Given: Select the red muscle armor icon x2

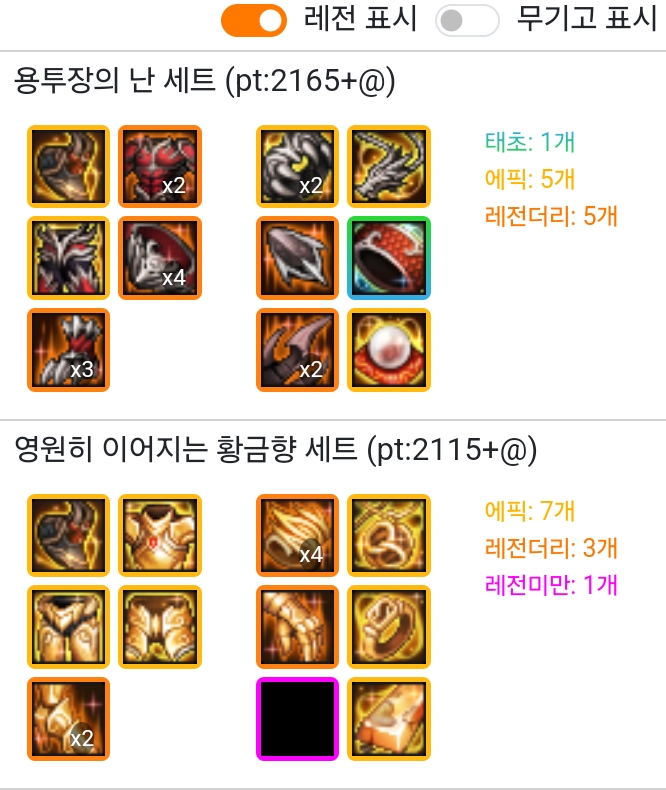Looking at the screenshot, I should [x=160, y=166].
